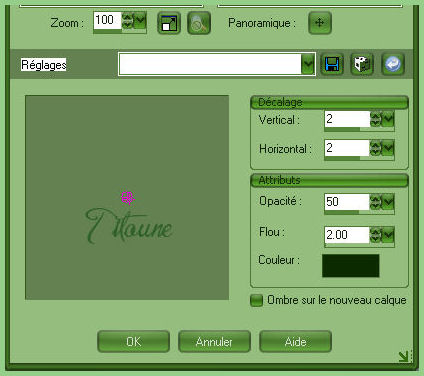Open the Réglages presets dropdown
This screenshot has height=376, width=424.
coord(308,64)
